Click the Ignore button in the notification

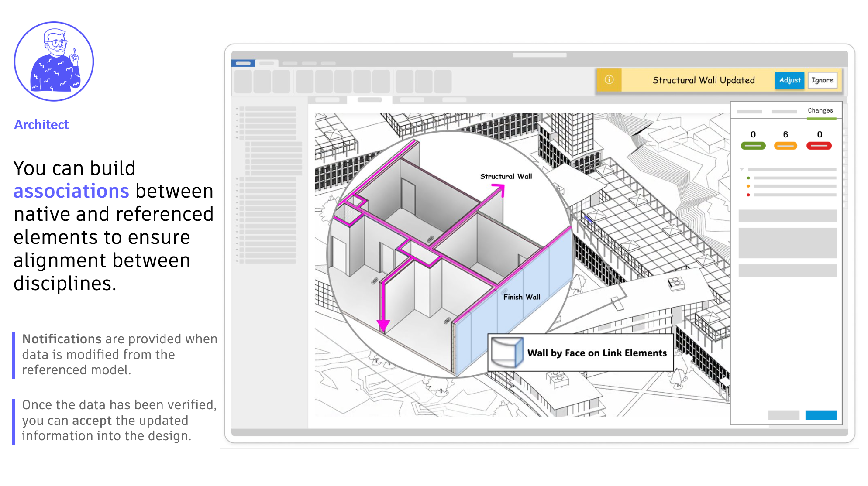tap(822, 80)
